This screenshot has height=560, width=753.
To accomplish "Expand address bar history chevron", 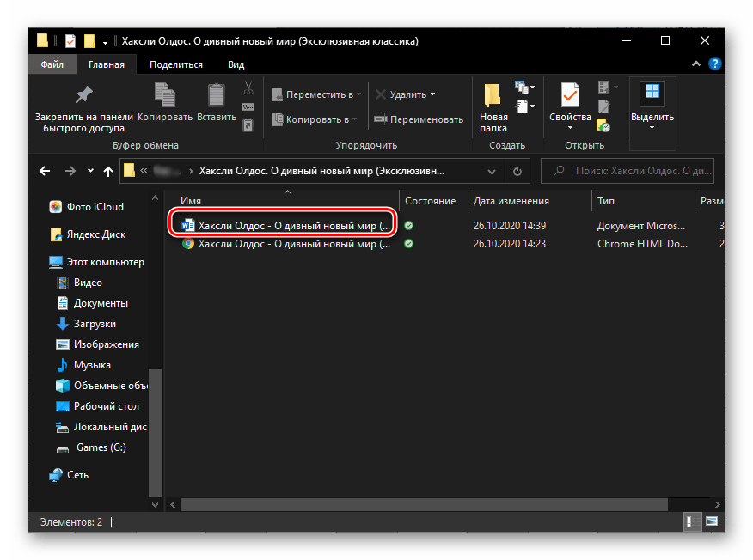I will pyautogui.click(x=492, y=171).
